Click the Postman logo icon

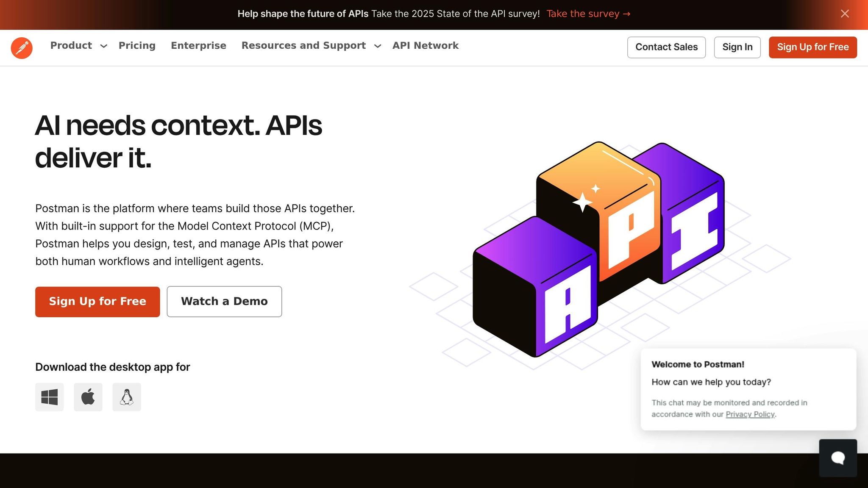(22, 48)
